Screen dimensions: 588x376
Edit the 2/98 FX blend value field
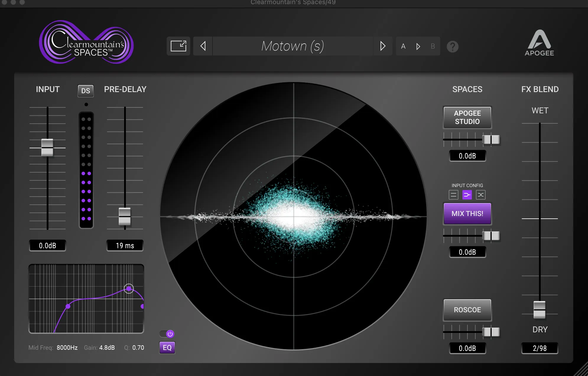[x=540, y=348]
